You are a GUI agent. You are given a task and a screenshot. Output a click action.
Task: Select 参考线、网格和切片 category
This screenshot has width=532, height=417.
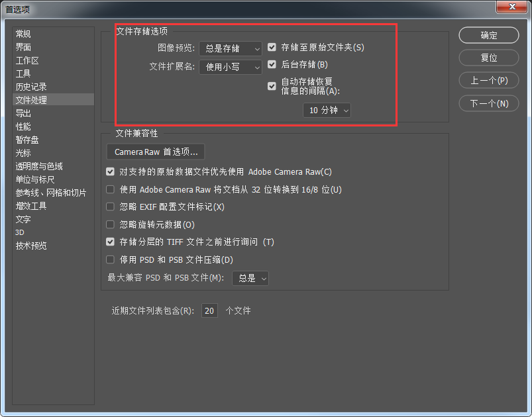pos(51,193)
